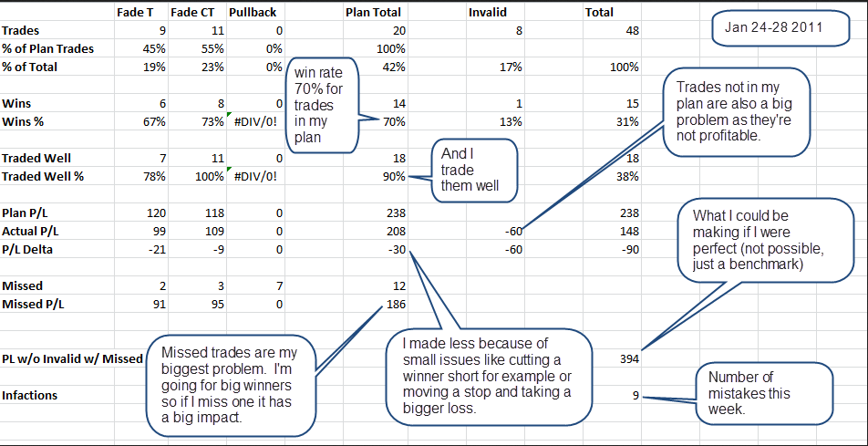Screen dimensions: 868x446
Task: Select the win rate 70% callout bubble
Action: click(x=322, y=105)
